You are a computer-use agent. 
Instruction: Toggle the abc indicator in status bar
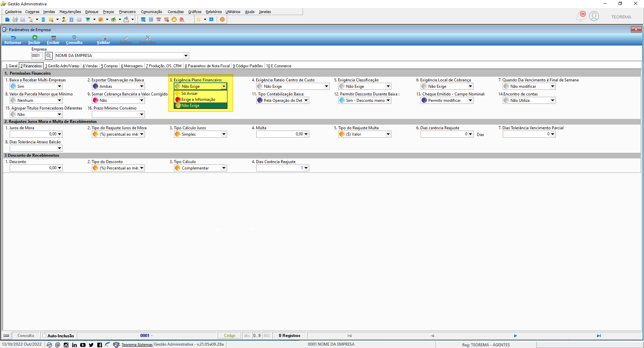(247, 336)
